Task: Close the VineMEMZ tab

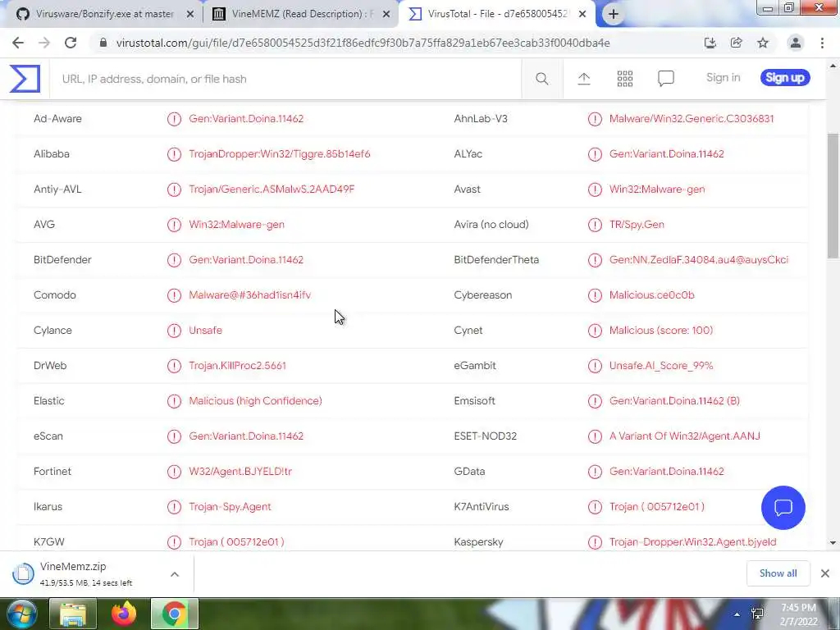Action: (x=386, y=15)
